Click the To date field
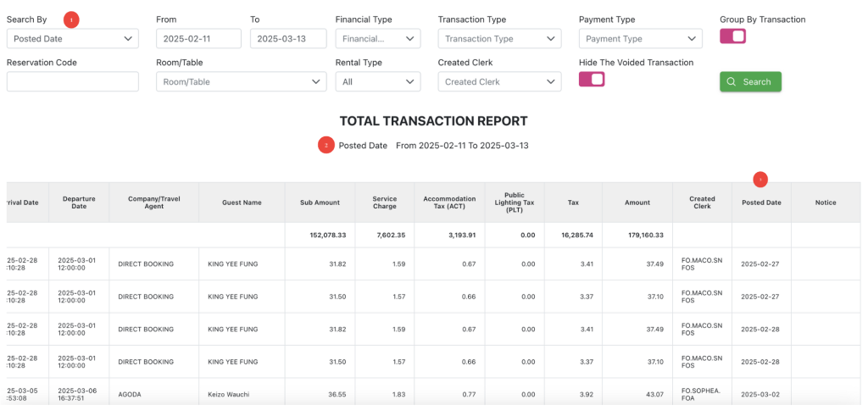 [x=288, y=38]
